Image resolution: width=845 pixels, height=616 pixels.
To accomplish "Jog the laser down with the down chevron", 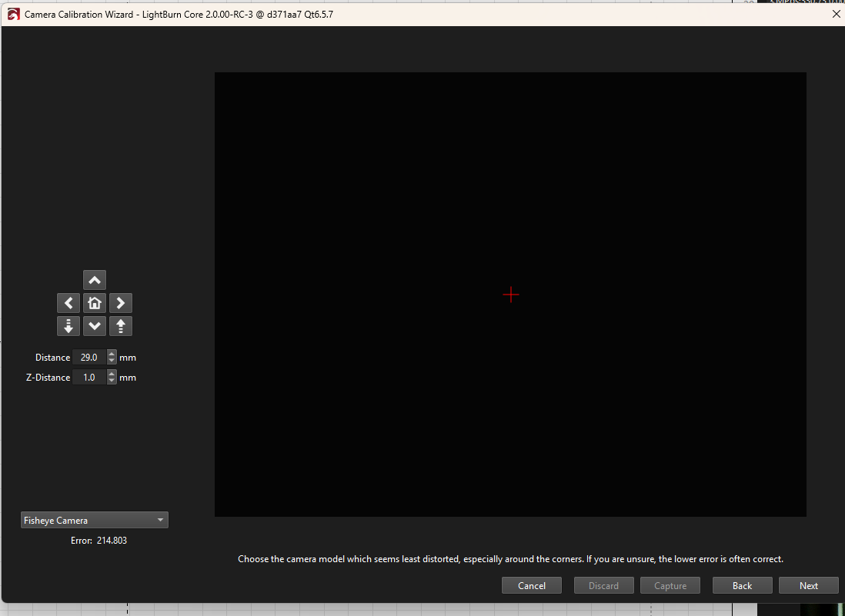I will tap(95, 326).
